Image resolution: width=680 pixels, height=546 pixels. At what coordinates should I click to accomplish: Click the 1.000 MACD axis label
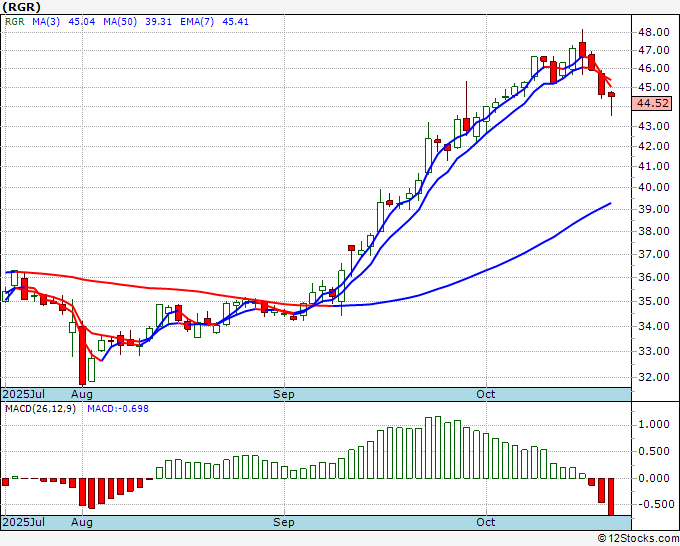(654, 425)
